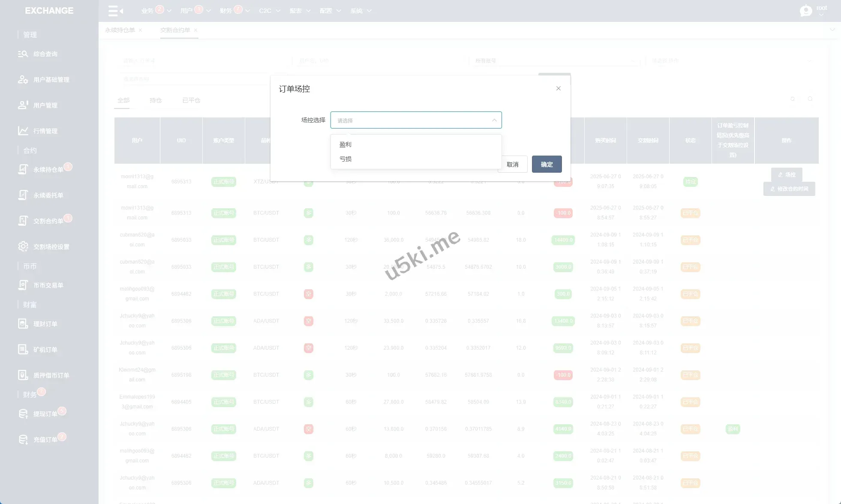This screenshot has width=841, height=504.
Task: Close the 交割合约单 tab
Action: (195, 30)
